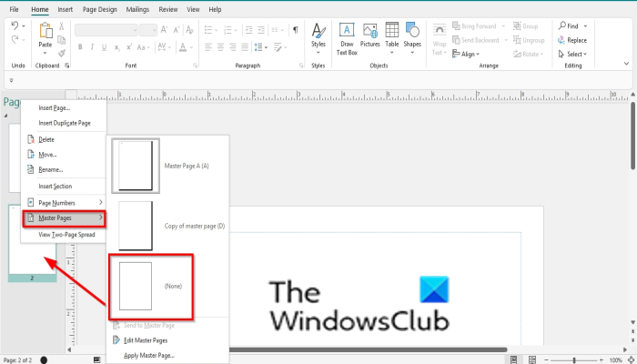Toggle Underline formatting

104,47
